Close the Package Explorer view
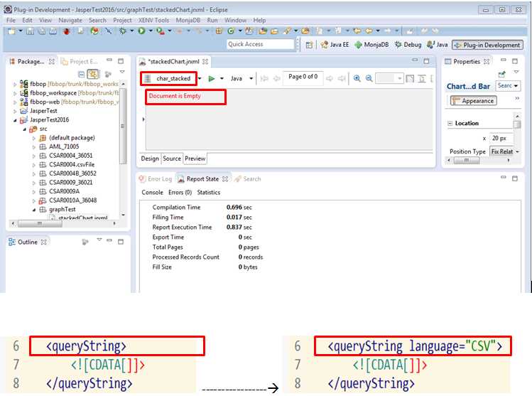532x396 pixels. pos(52,61)
